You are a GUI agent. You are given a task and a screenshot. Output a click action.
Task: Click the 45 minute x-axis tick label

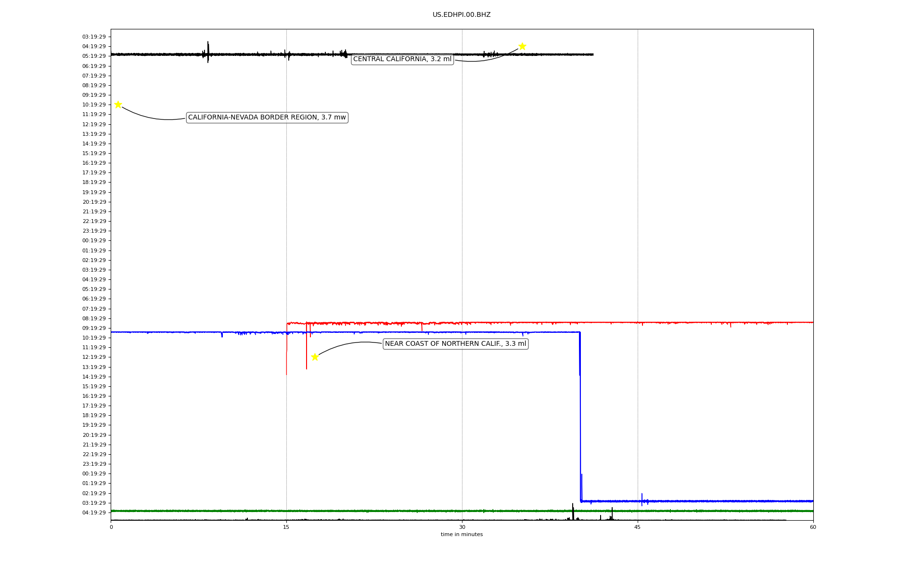point(638,527)
